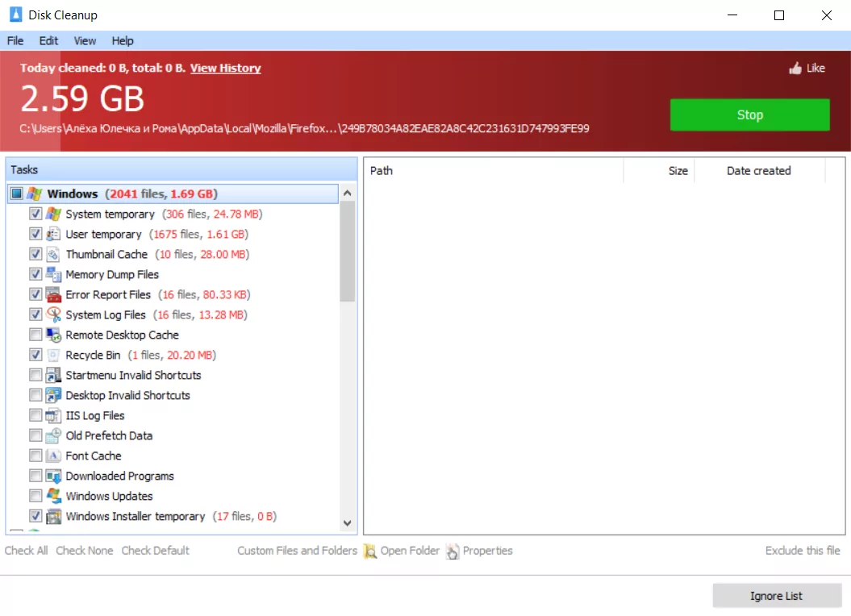Screen dimensions: 851x616
Task: Click the Disk Cleanup title bar app icon
Action: tap(16, 15)
